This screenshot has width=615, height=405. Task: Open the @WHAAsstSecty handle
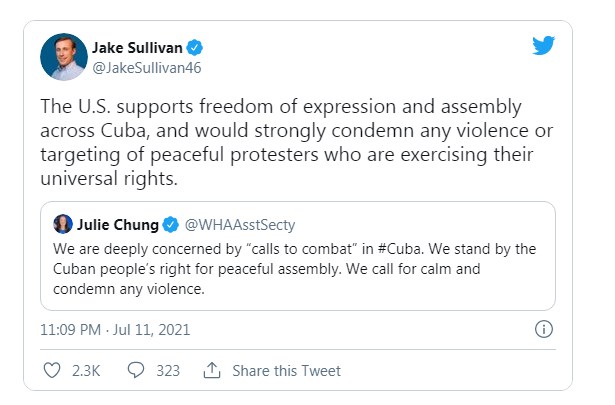pos(240,225)
